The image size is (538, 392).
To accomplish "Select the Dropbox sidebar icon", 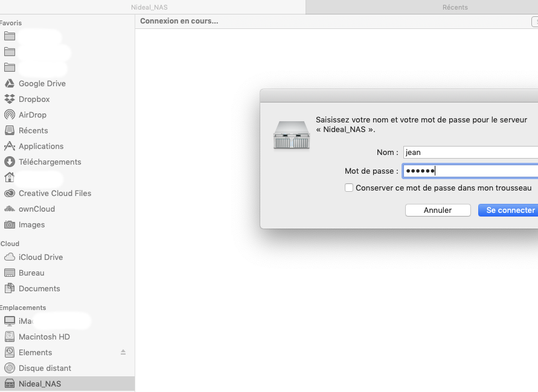I will (9, 99).
